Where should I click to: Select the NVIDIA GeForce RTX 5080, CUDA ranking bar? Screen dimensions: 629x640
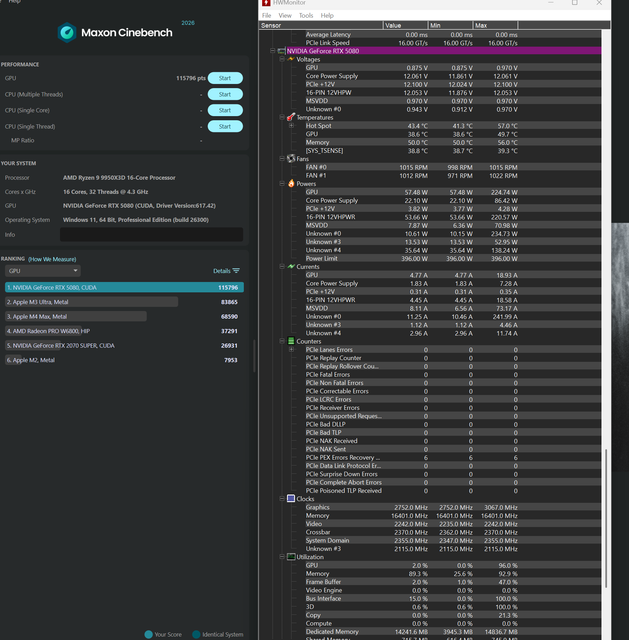tap(124, 287)
